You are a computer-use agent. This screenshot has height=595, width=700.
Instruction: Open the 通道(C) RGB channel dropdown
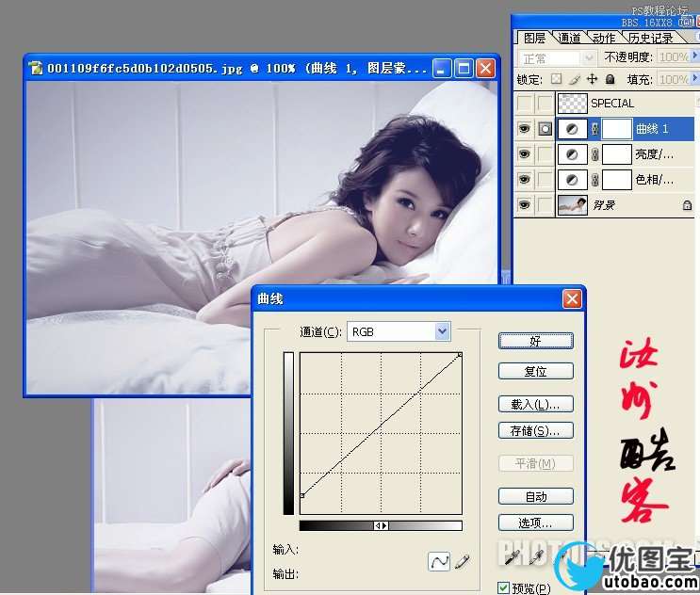[442, 331]
